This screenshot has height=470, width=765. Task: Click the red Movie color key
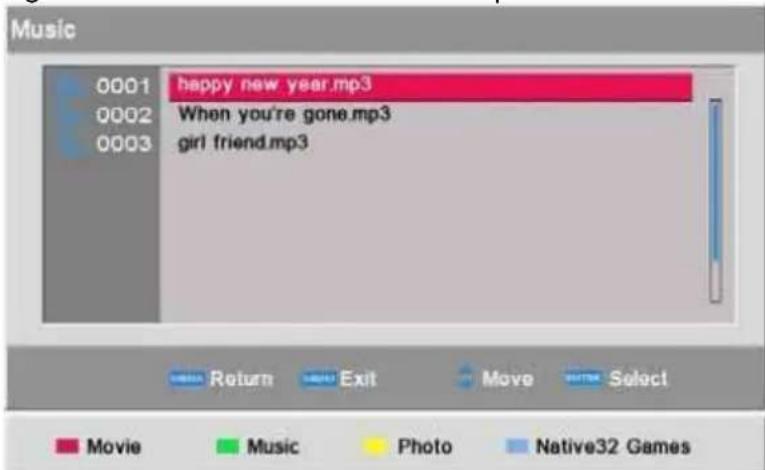coord(67,446)
